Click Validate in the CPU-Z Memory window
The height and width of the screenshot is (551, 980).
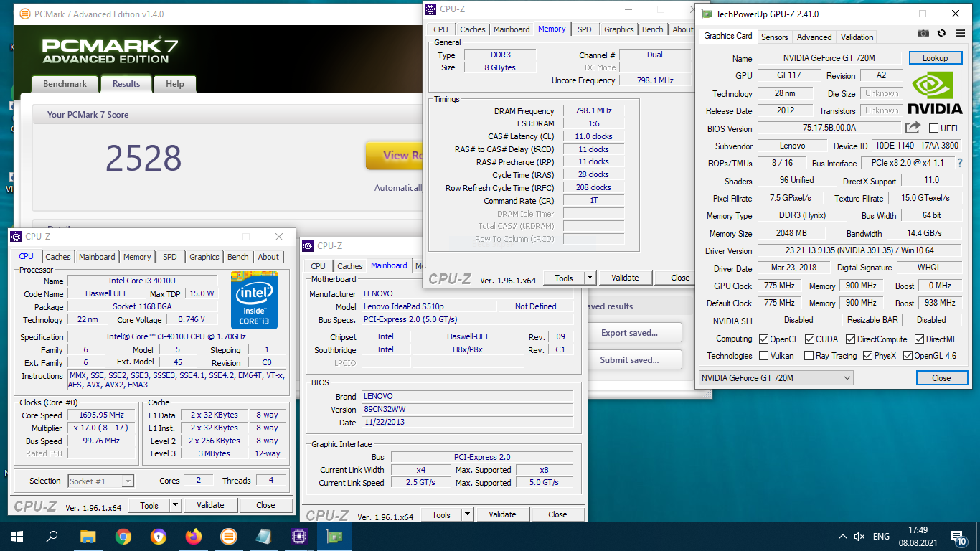tap(625, 278)
